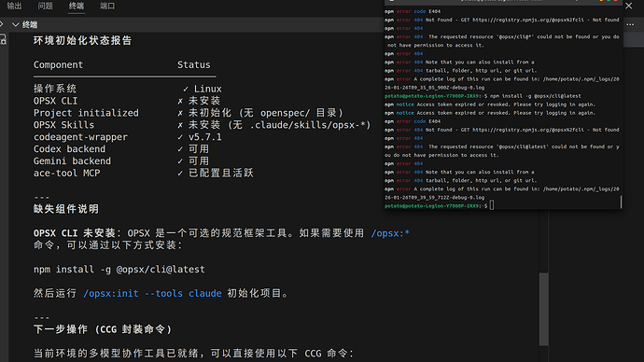This screenshot has height=362, width=644.
Task: Click the '✓ Linux' status value
Action: click(x=203, y=89)
